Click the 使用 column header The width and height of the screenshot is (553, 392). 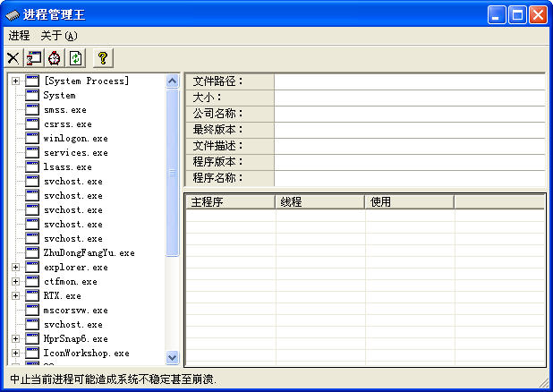pyautogui.click(x=409, y=202)
